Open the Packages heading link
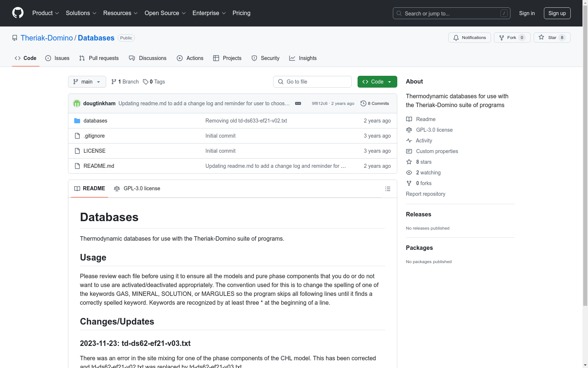This screenshot has width=588, height=368. click(x=419, y=248)
